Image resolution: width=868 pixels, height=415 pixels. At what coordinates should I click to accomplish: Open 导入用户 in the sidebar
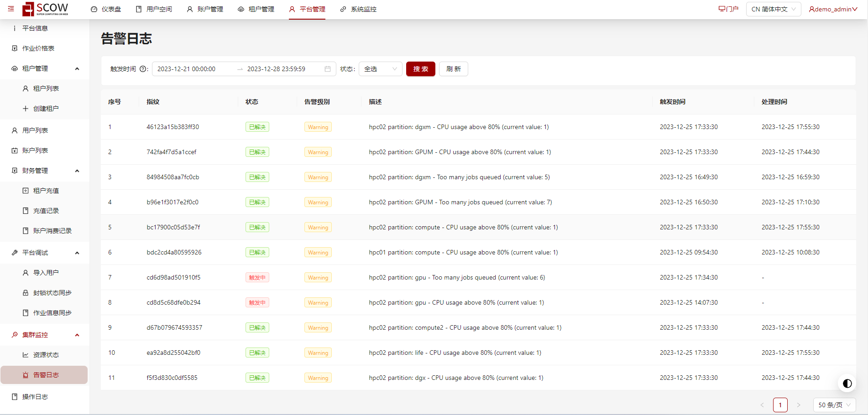(x=46, y=273)
